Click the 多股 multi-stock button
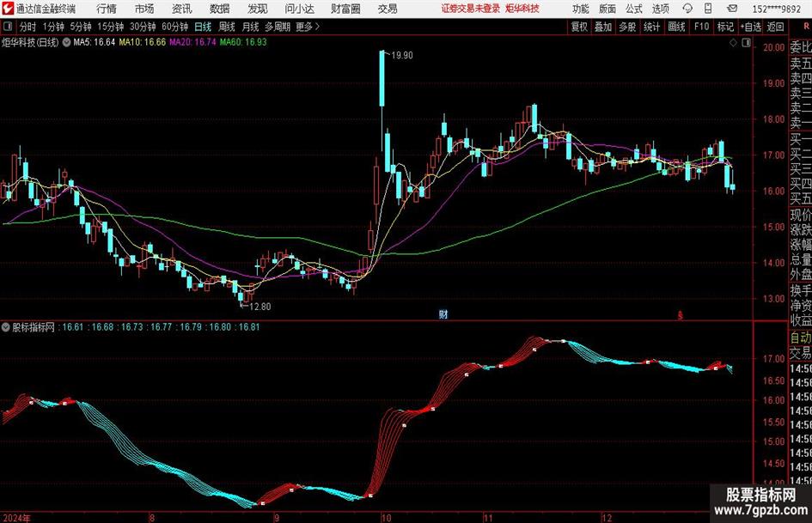The image size is (812, 523). 627,27
